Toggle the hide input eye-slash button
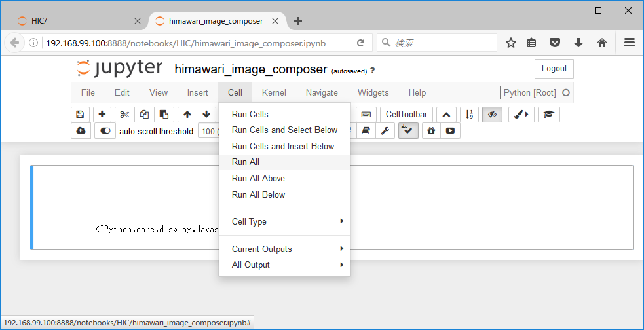 (x=492, y=115)
